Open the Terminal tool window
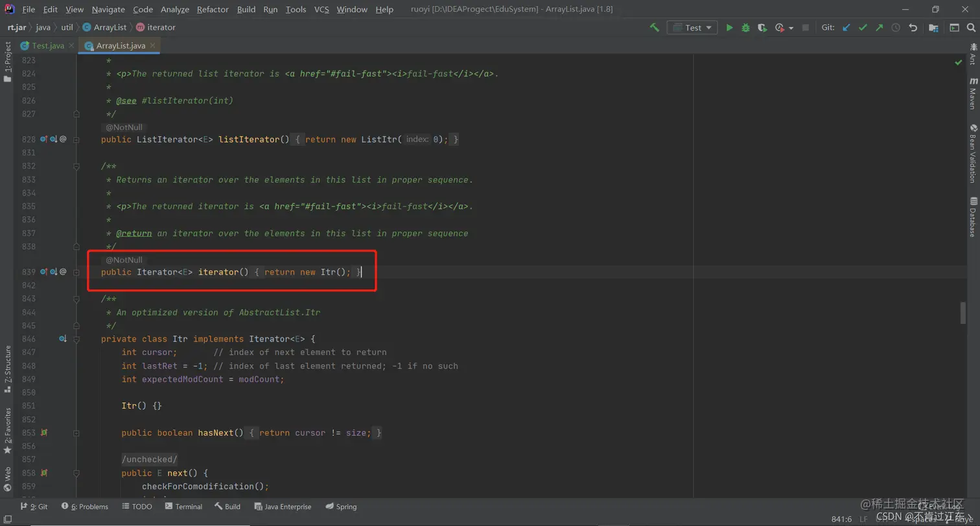980x526 pixels. tap(183, 507)
